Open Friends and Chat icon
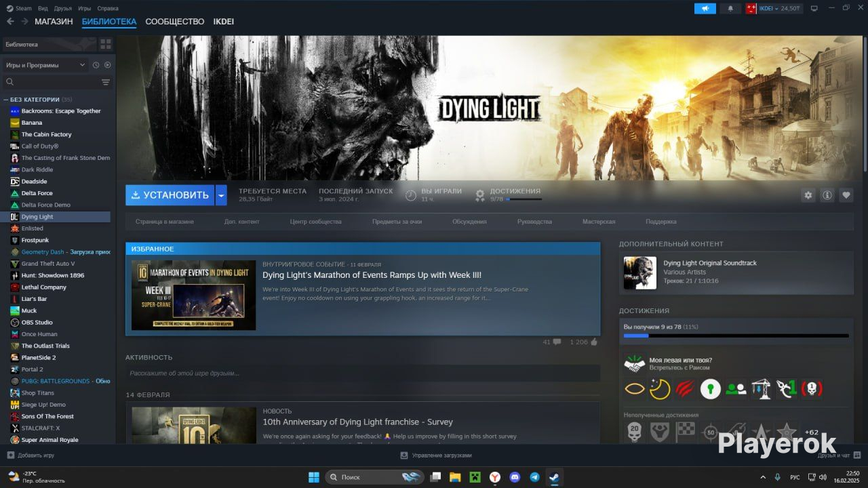The image size is (868, 488). [x=857, y=455]
